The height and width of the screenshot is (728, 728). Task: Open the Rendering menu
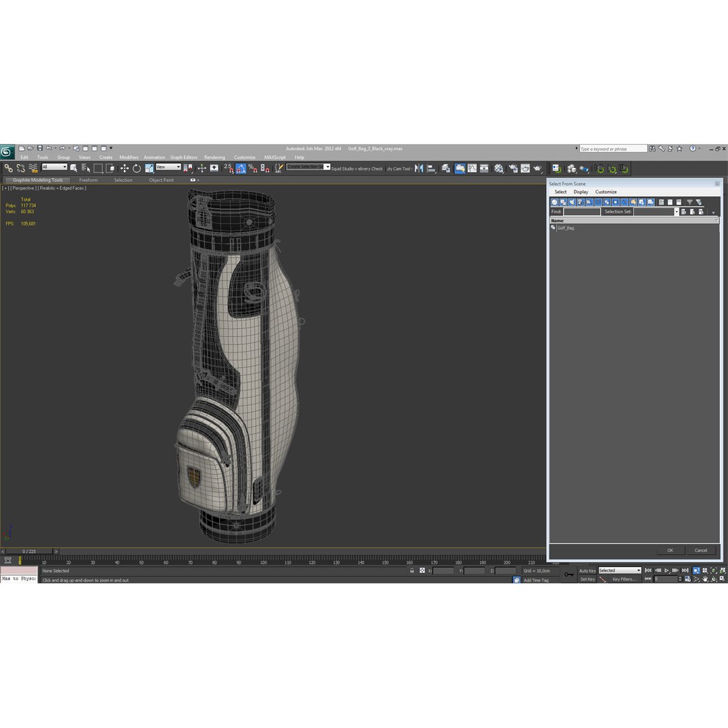(x=214, y=157)
